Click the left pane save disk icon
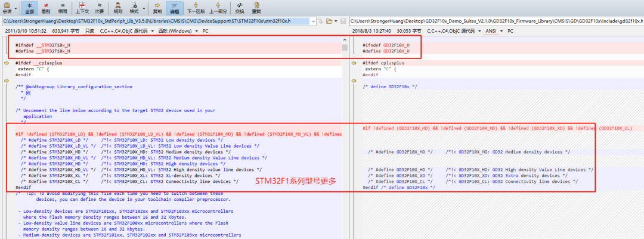The width and height of the screenshot is (644, 239). [342, 20]
